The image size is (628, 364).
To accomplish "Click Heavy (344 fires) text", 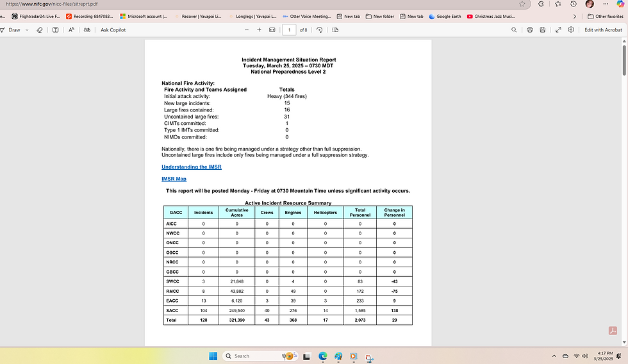I will [287, 97].
